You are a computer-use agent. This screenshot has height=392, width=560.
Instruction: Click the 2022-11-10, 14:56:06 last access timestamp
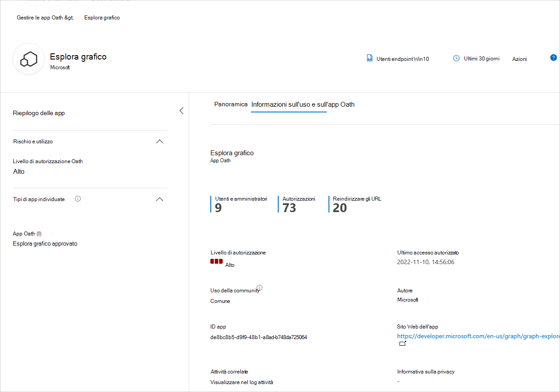pos(426,262)
